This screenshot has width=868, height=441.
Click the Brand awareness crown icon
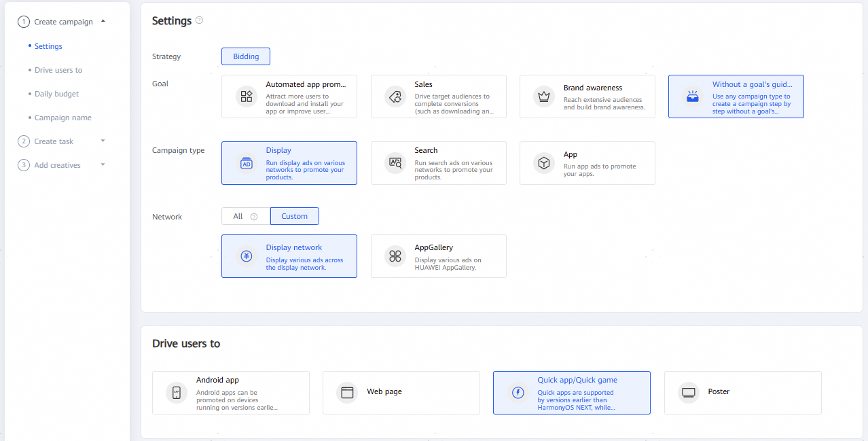tap(544, 96)
